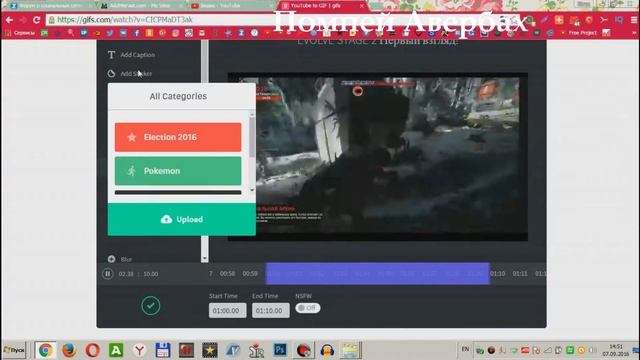Viewport: 640px width, 360px height.
Task: Click the green A taskbar icon
Action: (x=116, y=350)
